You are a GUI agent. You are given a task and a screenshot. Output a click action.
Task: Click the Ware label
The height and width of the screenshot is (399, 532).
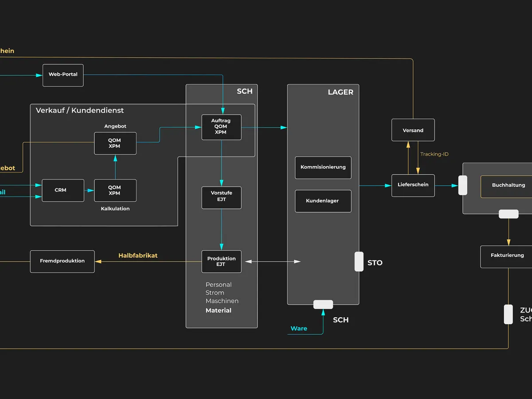[299, 329]
